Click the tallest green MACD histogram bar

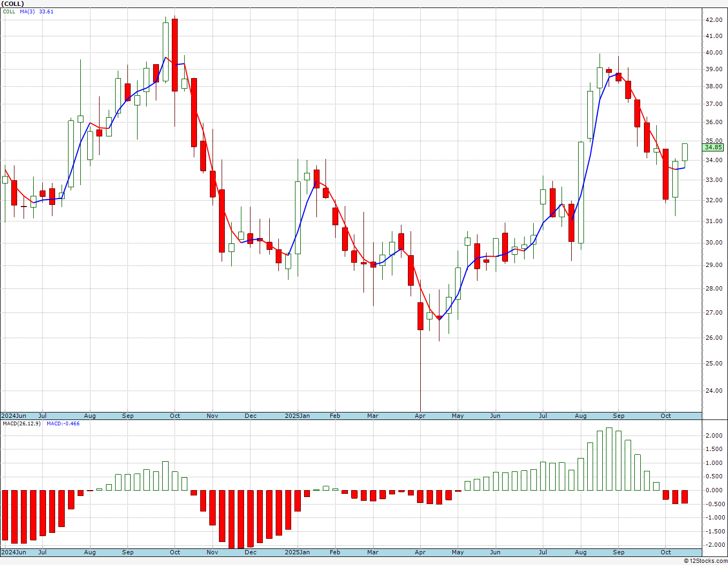tap(609, 459)
